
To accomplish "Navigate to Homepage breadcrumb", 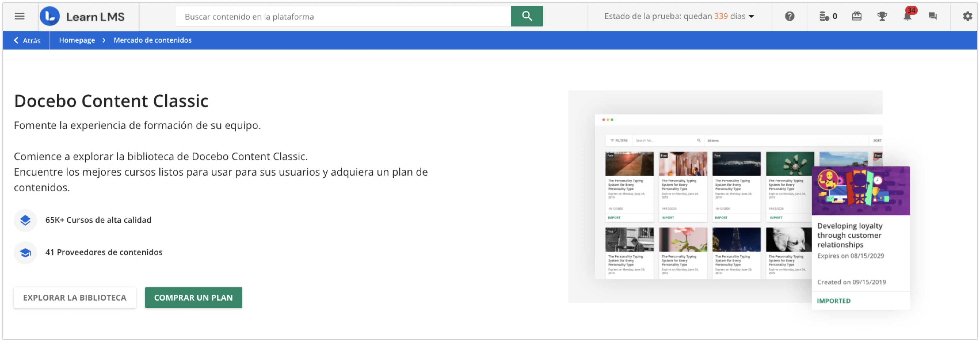I will click(x=77, y=40).
